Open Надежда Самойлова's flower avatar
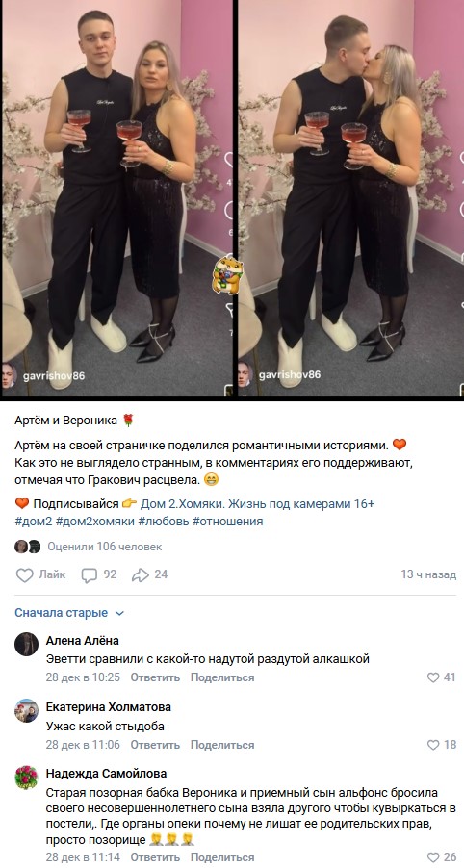464x868 pixels. tap(27, 778)
